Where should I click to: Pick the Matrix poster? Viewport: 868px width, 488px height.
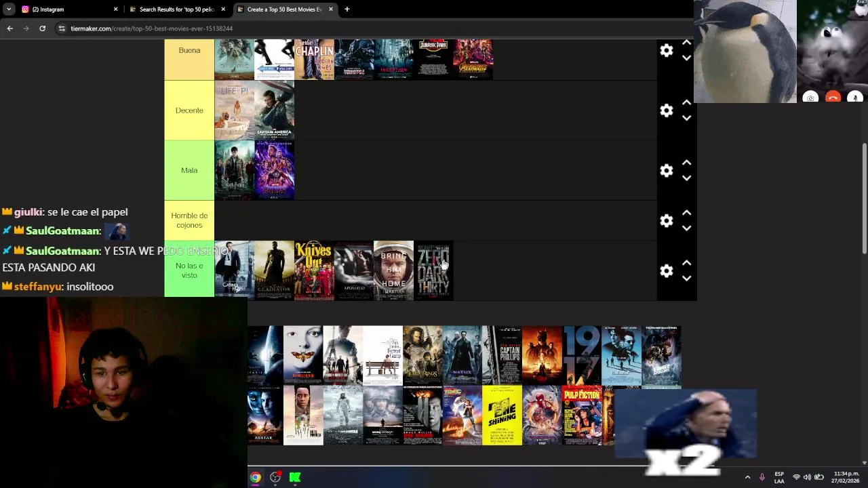click(x=462, y=355)
